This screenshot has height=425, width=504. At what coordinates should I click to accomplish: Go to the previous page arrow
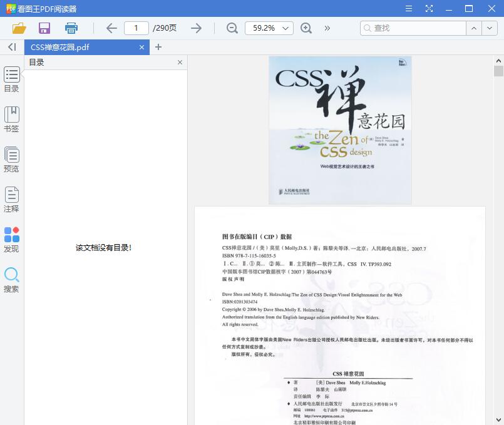[111, 28]
